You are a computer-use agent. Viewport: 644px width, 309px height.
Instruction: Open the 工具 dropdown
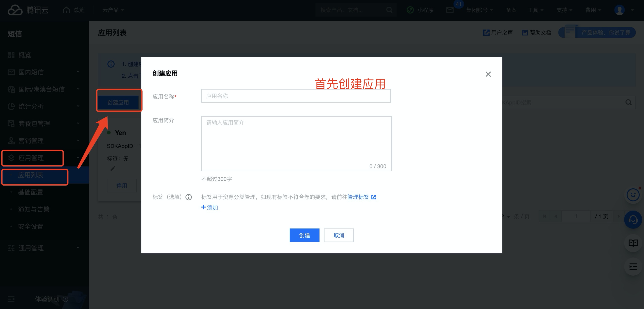[x=535, y=10]
